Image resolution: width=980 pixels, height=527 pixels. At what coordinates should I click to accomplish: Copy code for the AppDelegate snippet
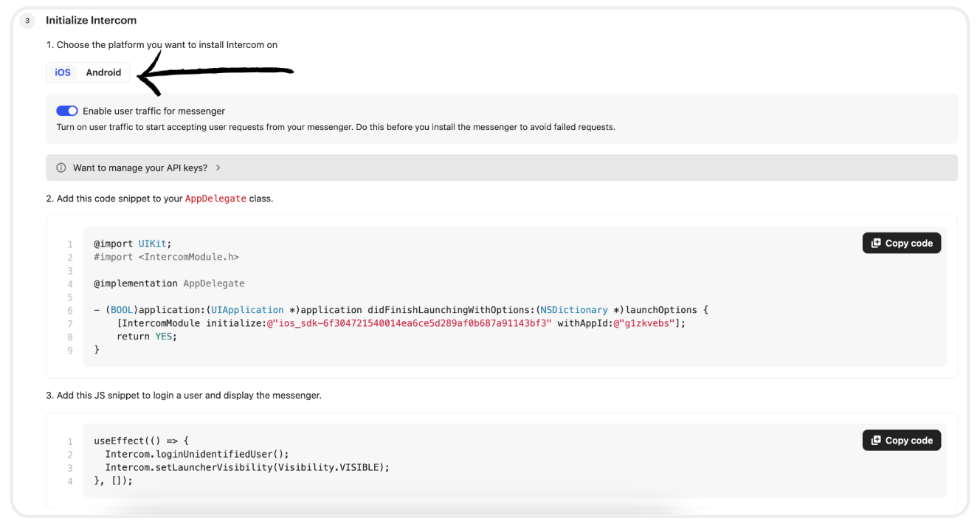click(x=901, y=243)
